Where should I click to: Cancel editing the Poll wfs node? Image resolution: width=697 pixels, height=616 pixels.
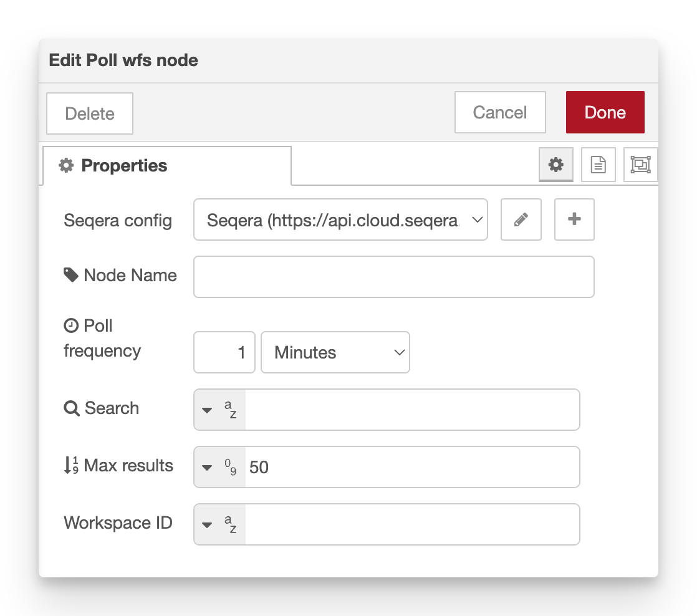pyautogui.click(x=500, y=112)
